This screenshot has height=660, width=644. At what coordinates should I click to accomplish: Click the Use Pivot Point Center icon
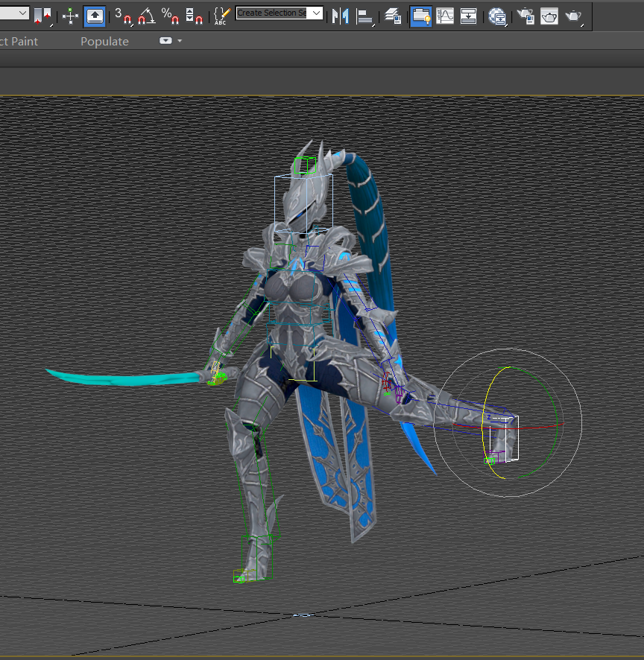point(43,15)
